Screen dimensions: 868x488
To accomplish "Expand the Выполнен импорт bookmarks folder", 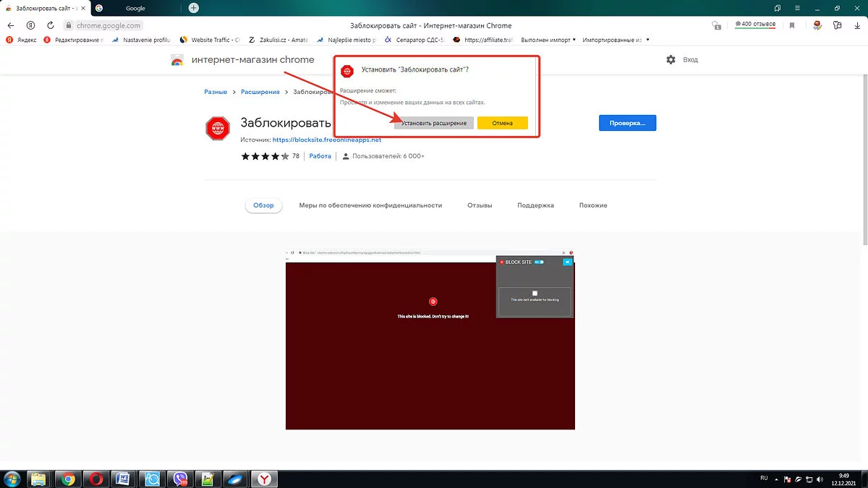I will 550,40.
